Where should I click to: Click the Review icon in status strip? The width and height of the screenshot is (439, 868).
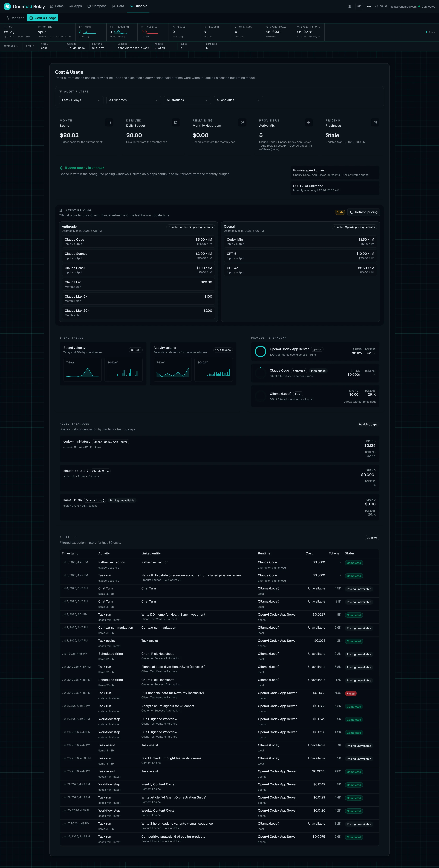tap(174, 27)
